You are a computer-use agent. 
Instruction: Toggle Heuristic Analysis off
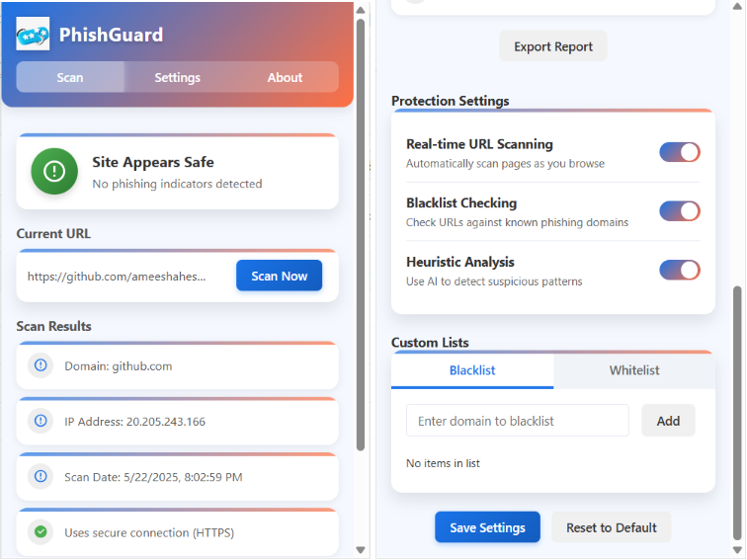pos(680,270)
